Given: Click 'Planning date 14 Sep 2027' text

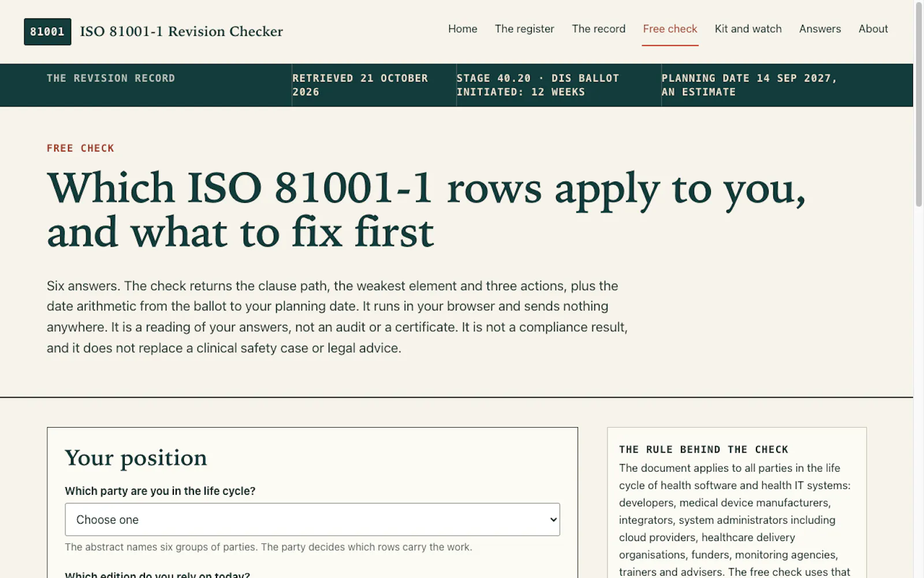Looking at the screenshot, I should click(x=749, y=85).
